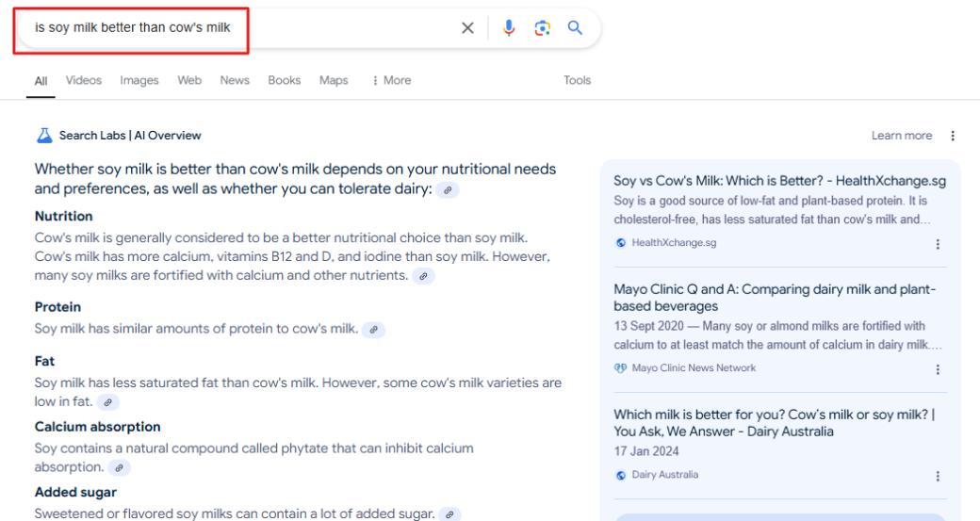Image resolution: width=980 pixels, height=521 pixels.
Task: Open source link icon after Protein sentence
Action: pyautogui.click(x=374, y=330)
